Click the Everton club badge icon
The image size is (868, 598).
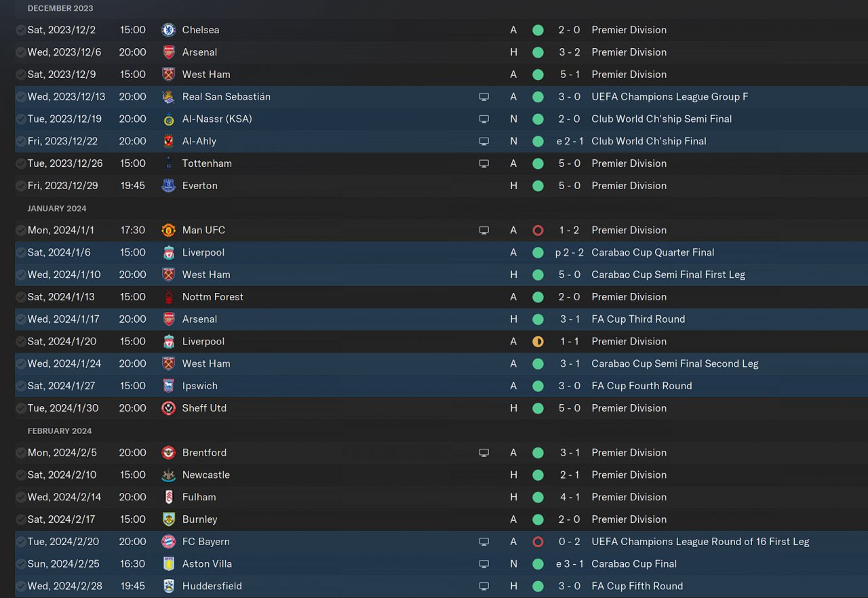click(168, 186)
